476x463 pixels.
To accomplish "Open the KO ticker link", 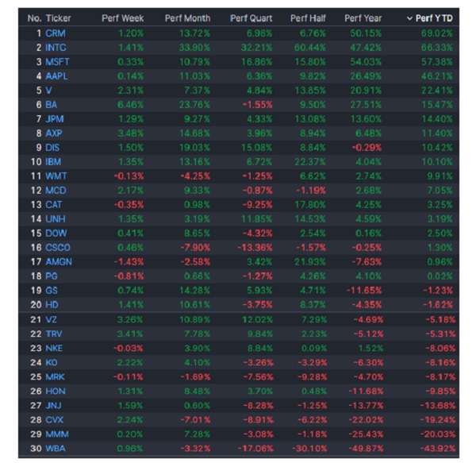I will pyautogui.click(x=52, y=362).
